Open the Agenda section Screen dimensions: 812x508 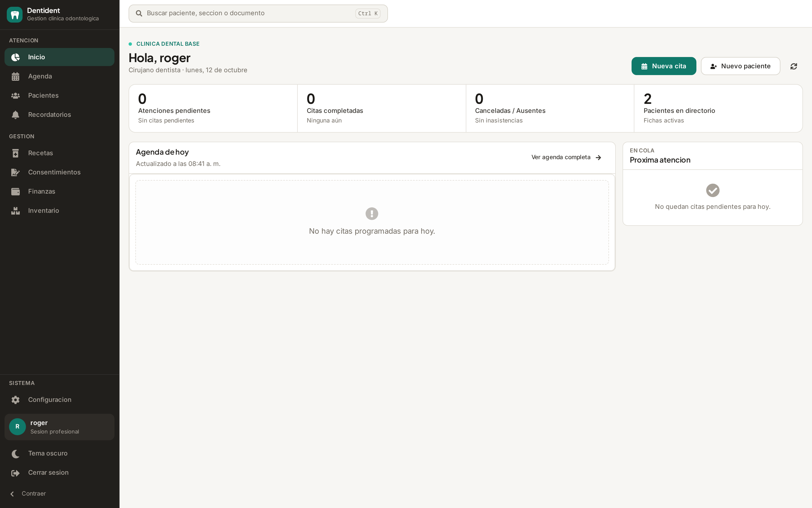pyautogui.click(x=59, y=76)
